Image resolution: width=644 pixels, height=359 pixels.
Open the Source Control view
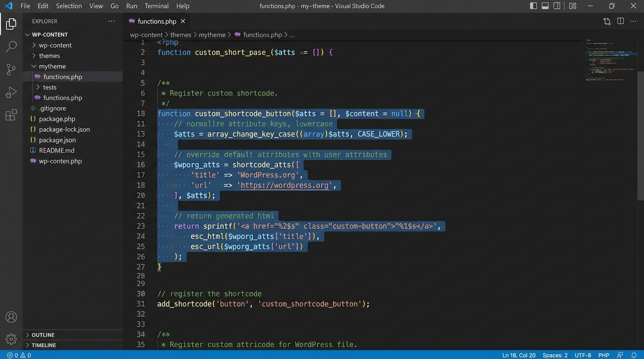tap(11, 69)
